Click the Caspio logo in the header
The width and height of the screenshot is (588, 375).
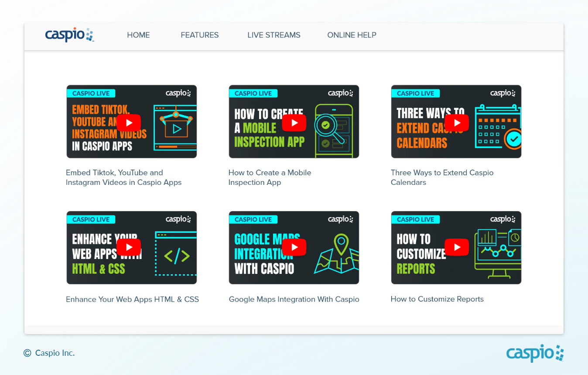pyautogui.click(x=69, y=35)
